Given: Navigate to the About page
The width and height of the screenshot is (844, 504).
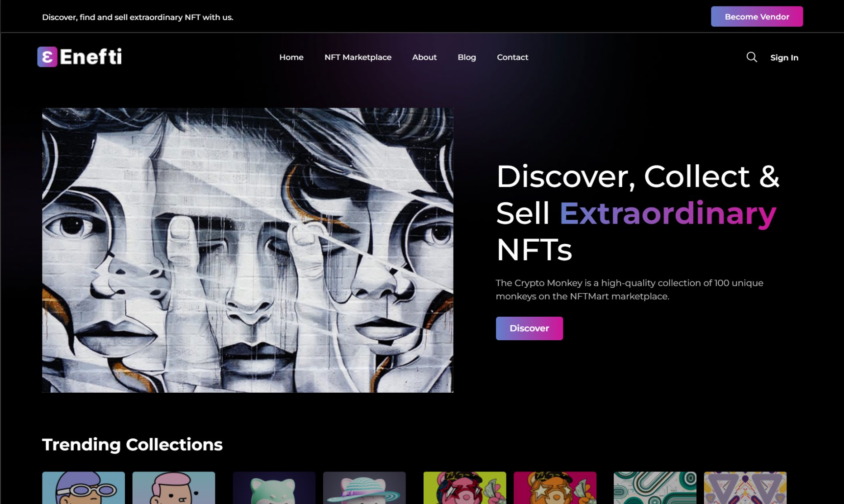Looking at the screenshot, I should [x=424, y=57].
